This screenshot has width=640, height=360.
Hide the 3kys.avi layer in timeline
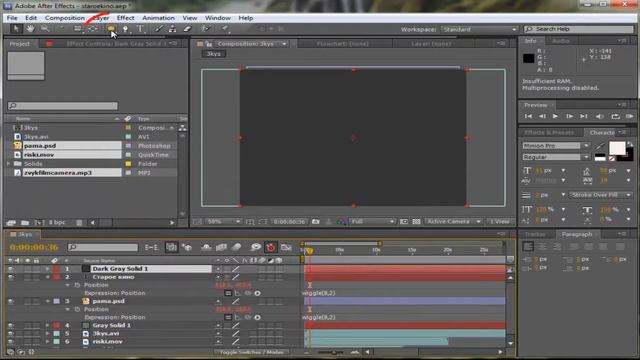10,334
